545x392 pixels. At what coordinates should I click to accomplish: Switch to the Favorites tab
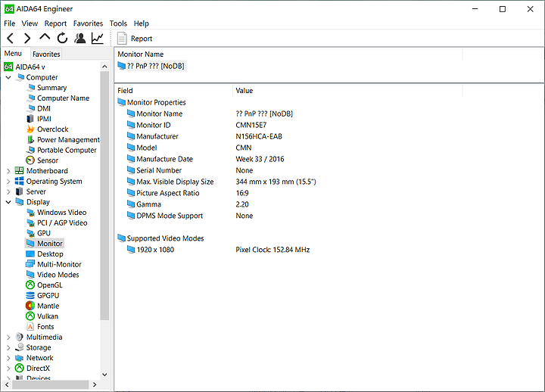click(46, 54)
